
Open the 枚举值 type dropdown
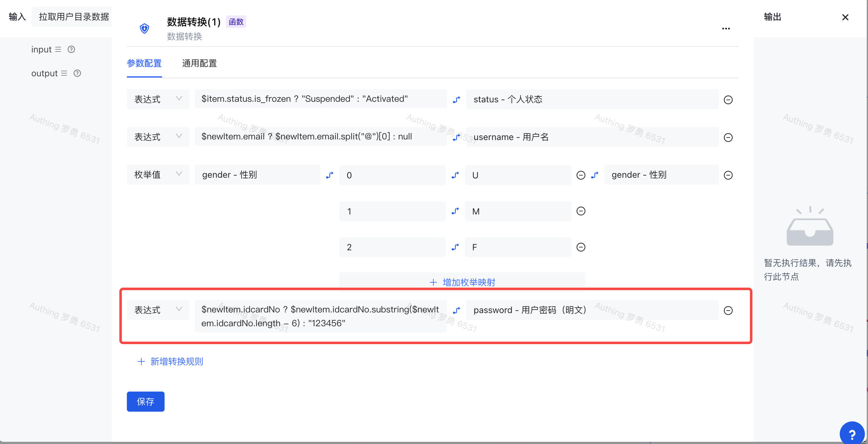[158, 175]
